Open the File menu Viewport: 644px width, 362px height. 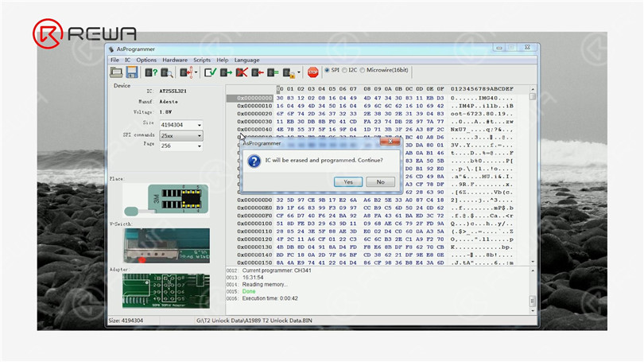114,60
